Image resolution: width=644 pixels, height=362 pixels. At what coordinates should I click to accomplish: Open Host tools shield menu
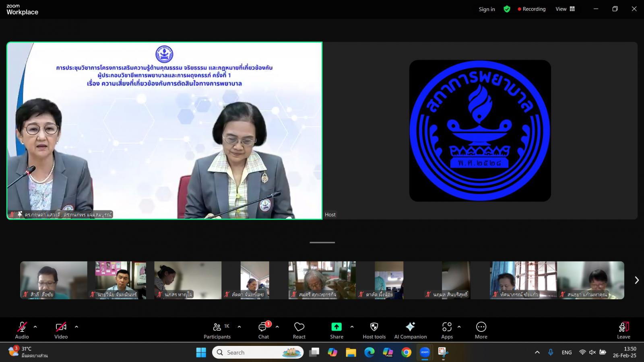(374, 330)
